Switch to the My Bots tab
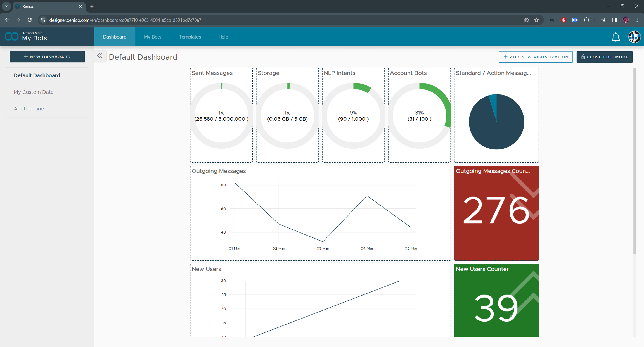 pos(153,37)
